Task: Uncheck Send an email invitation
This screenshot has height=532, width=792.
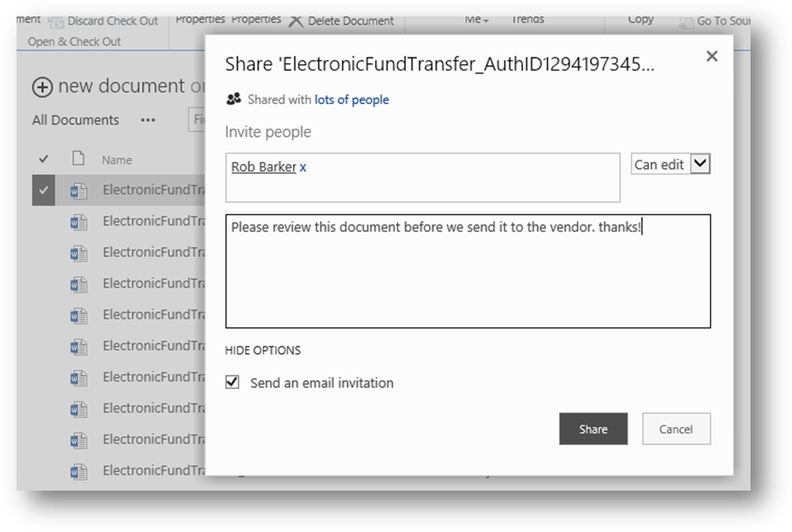Action: [233, 382]
